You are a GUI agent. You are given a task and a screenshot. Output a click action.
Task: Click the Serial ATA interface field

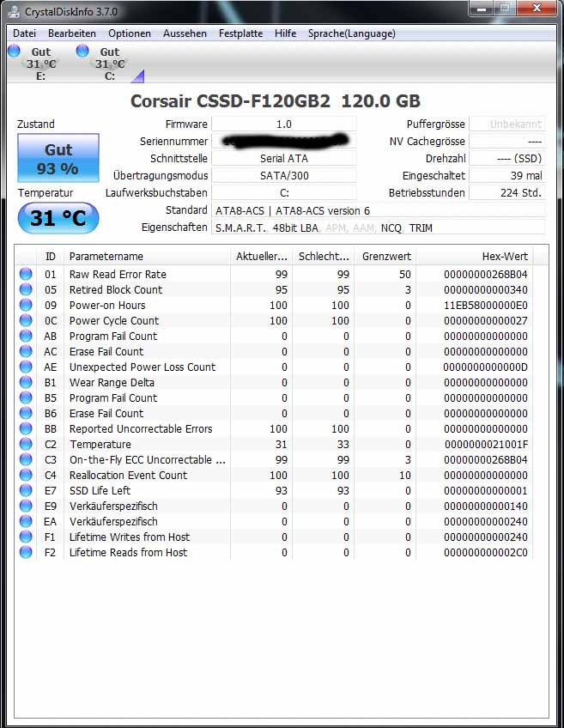coord(284,158)
